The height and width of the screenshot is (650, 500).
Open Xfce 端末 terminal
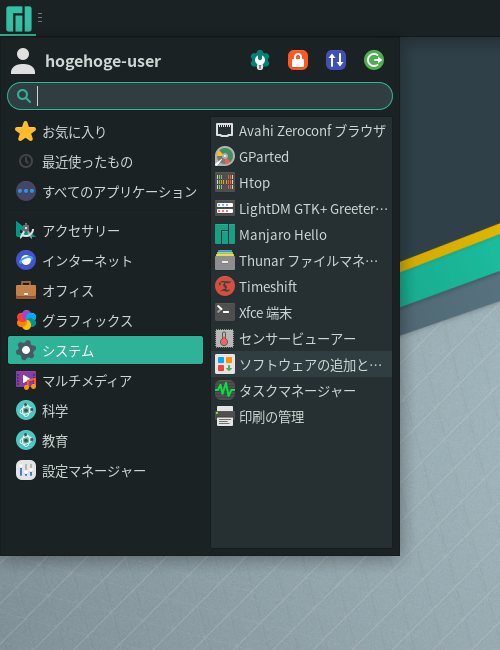pyautogui.click(x=301, y=313)
